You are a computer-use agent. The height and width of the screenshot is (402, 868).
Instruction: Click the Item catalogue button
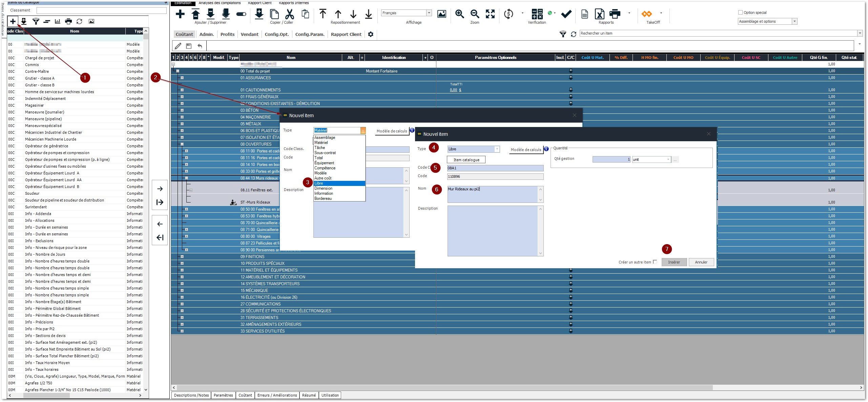(466, 160)
